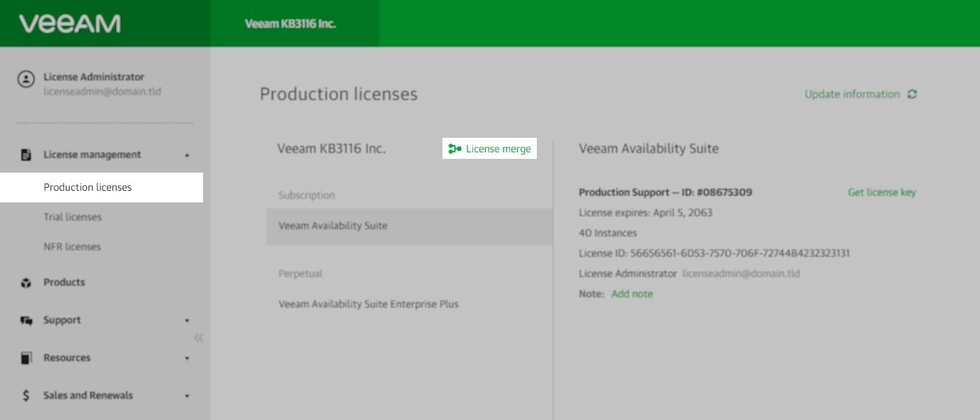This screenshot has width=980, height=420.
Task: Expand the Resources menu arrow
Action: tap(187, 358)
